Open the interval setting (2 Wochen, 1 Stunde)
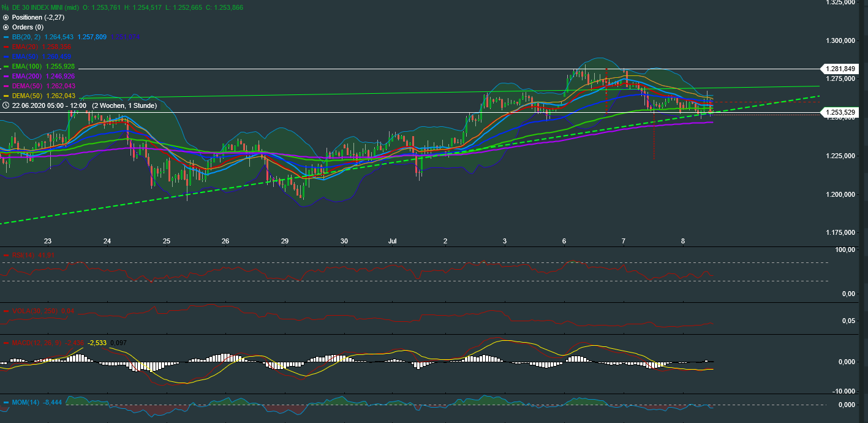868x423 pixels. click(124, 105)
